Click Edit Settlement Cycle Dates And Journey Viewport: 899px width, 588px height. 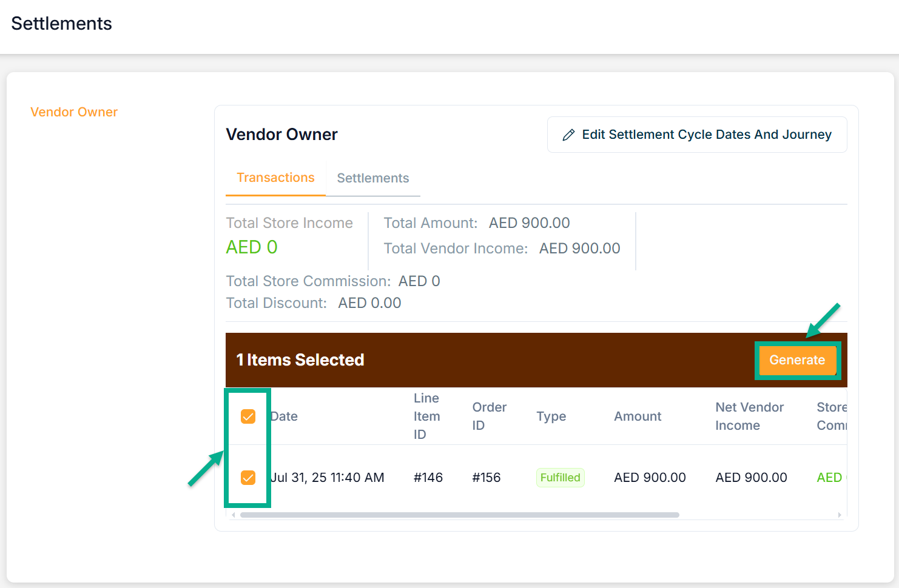coord(706,135)
